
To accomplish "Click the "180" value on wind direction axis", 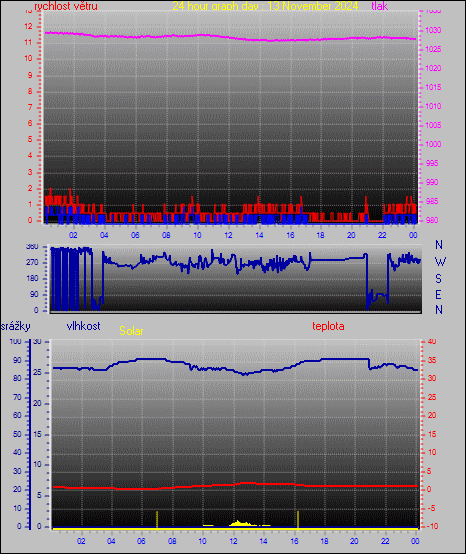I will click(32, 278).
